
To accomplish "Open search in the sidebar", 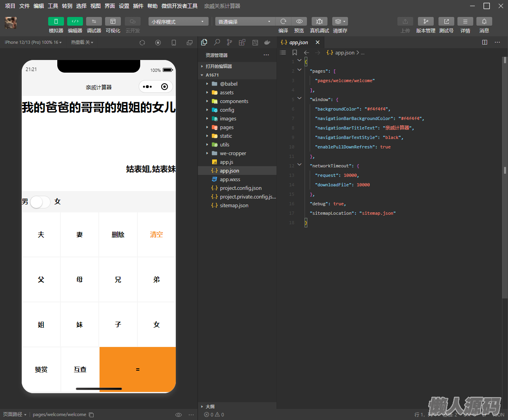I will [217, 42].
